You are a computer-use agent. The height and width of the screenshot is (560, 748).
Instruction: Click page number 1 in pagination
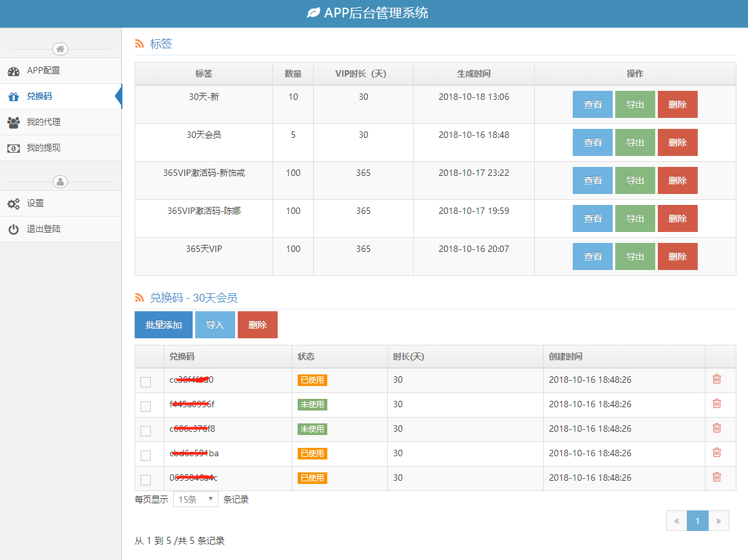click(x=697, y=521)
